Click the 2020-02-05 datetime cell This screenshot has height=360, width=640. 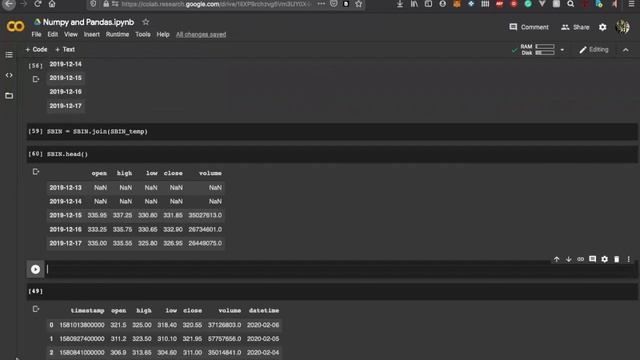pos(263,339)
